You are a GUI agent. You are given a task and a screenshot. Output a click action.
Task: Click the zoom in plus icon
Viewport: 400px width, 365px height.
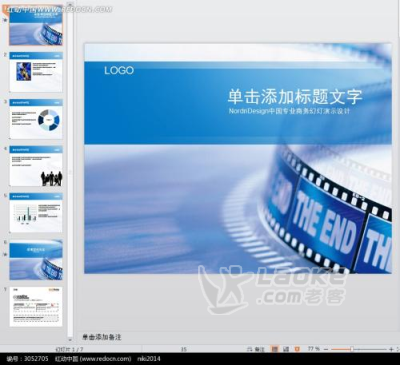(391, 349)
